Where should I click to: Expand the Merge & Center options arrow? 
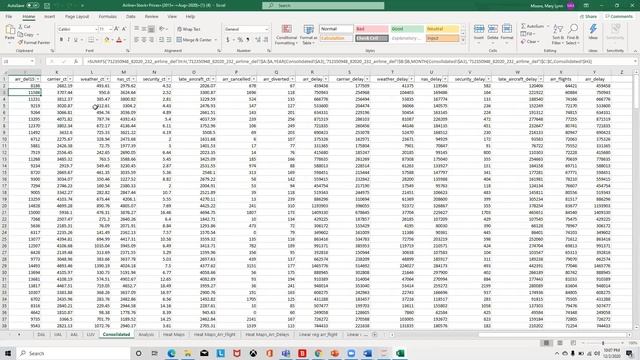216,40
